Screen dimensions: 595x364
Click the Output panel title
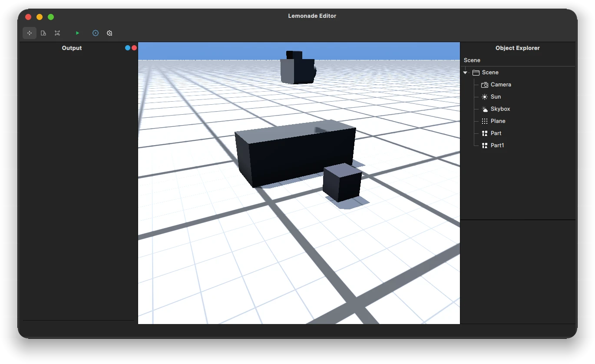(72, 48)
